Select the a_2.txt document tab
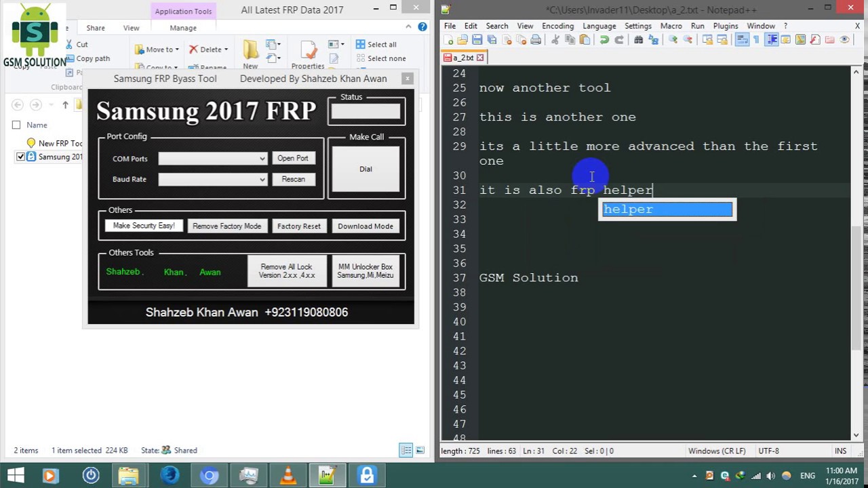Viewport: 868px width, 488px height. [465, 58]
